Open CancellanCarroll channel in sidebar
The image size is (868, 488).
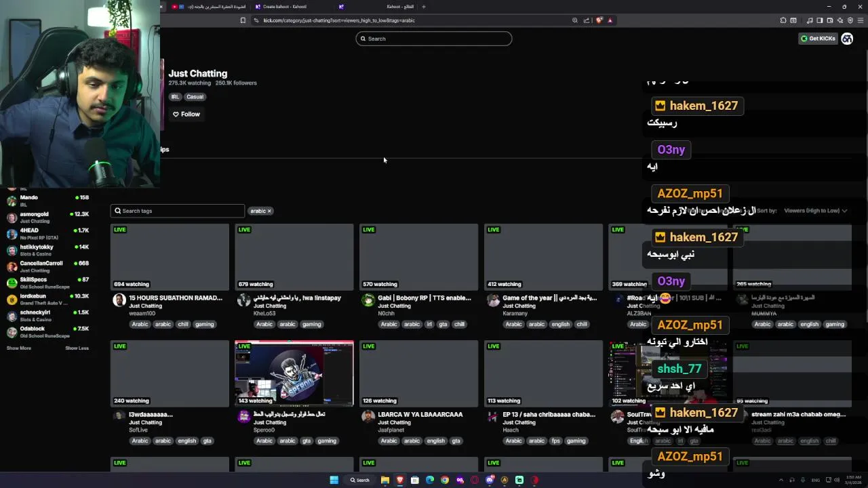(x=47, y=266)
